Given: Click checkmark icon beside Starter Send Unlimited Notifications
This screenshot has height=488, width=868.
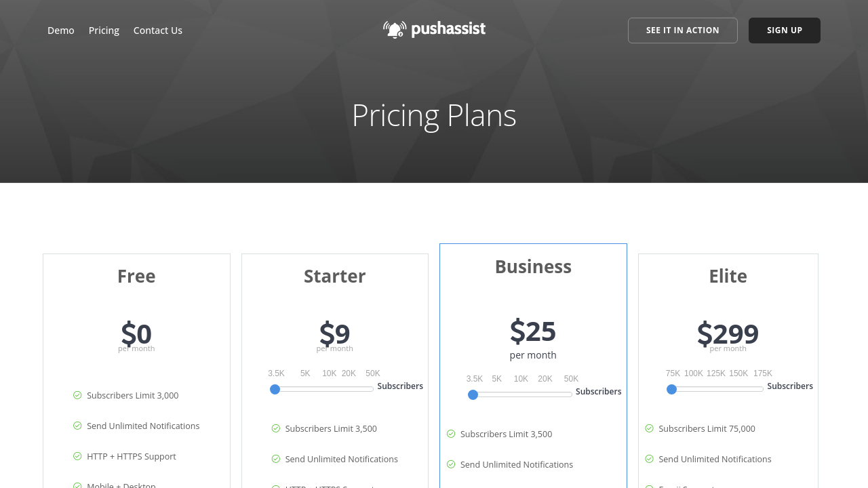Looking at the screenshot, I should coord(276,459).
